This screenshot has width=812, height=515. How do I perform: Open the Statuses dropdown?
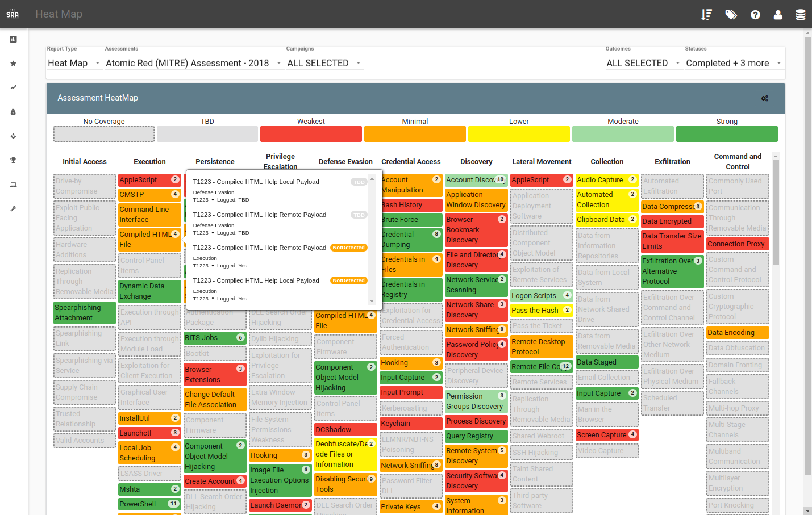tap(734, 63)
